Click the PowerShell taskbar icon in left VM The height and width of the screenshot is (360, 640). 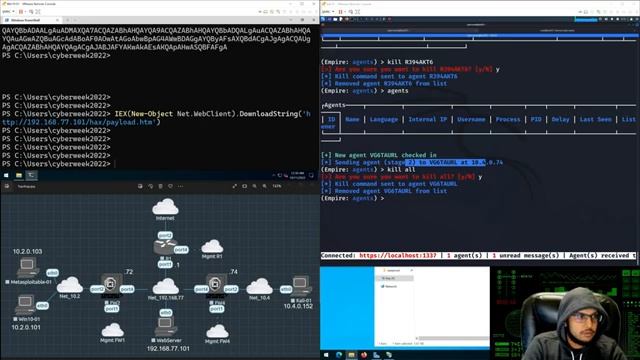click(31, 175)
